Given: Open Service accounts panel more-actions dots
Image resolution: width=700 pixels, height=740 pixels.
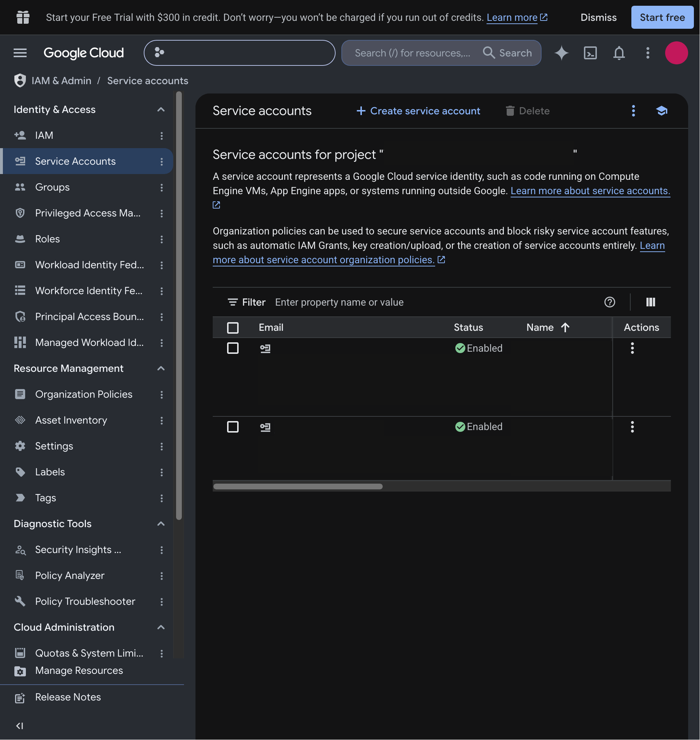Looking at the screenshot, I should click(634, 111).
